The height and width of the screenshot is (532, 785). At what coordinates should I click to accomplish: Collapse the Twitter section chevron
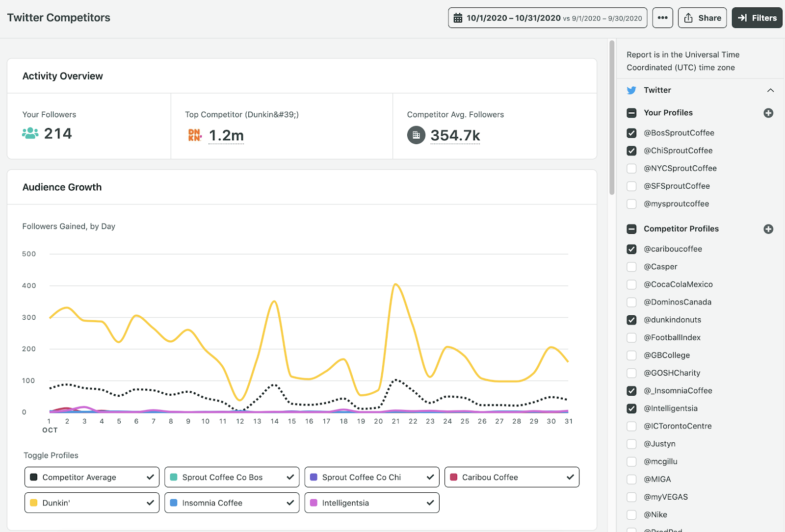pyautogui.click(x=770, y=90)
